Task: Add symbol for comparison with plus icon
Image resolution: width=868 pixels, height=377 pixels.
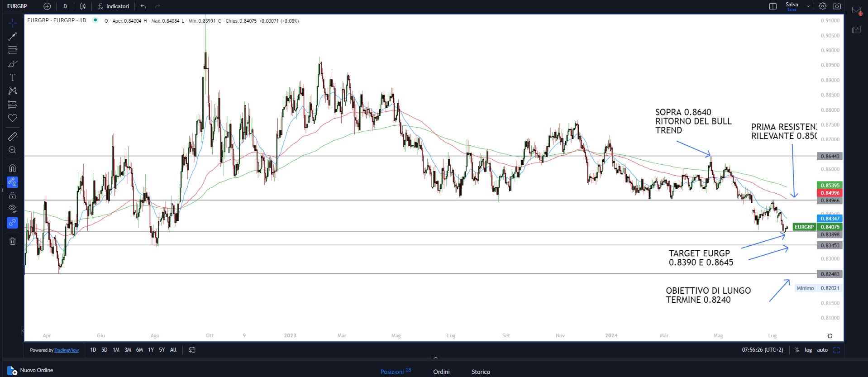Action: click(x=47, y=6)
